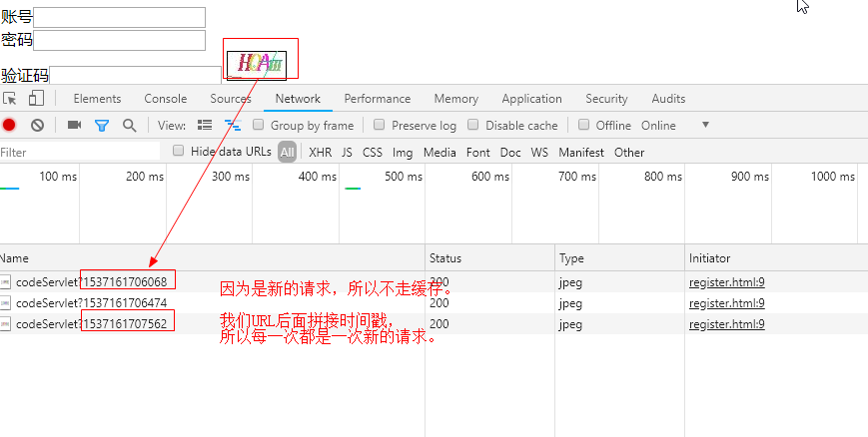Filter requests by Manifest
The width and height of the screenshot is (868, 437).
click(x=581, y=152)
